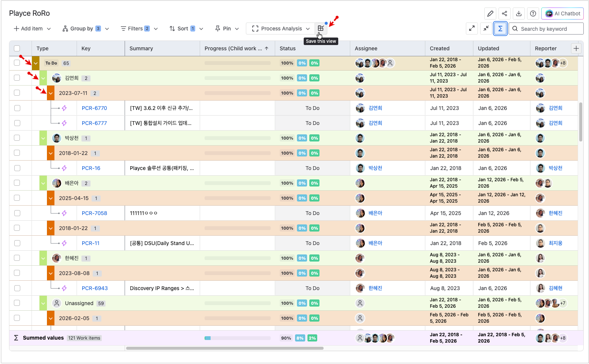Click the Search by keyword field
Viewport: 589px width, 364px height.
548,29
